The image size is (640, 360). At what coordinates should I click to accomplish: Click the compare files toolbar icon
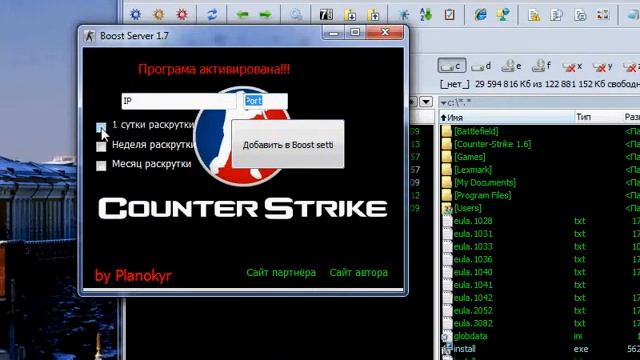point(603,15)
